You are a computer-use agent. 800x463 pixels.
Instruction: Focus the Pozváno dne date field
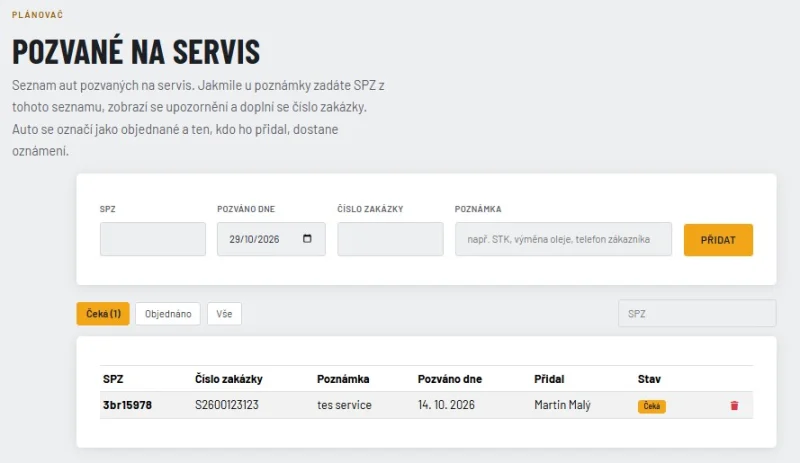tap(271, 239)
